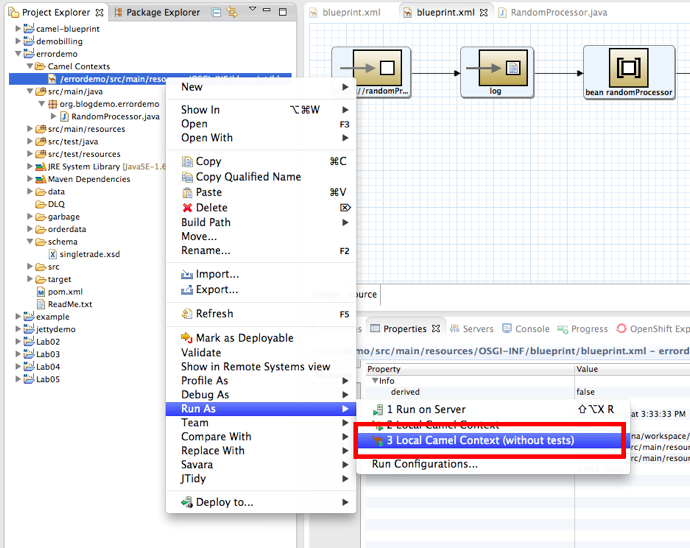Click Mark as Deployable icon

click(x=187, y=338)
